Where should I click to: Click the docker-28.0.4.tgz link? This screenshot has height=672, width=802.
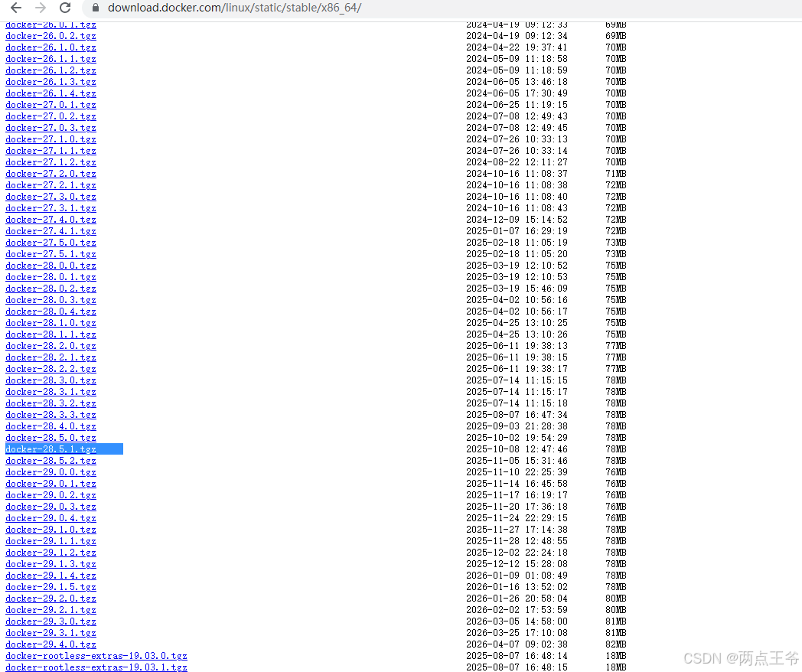[x=51, y=312]
